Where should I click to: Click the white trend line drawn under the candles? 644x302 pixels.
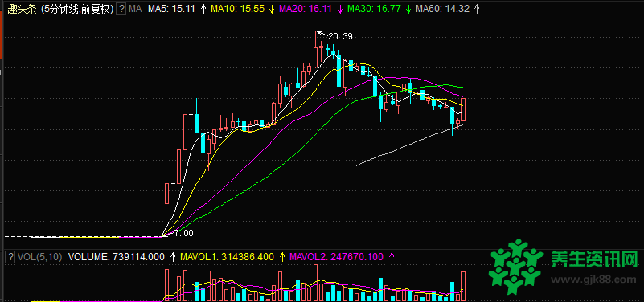tap(409, 145)
